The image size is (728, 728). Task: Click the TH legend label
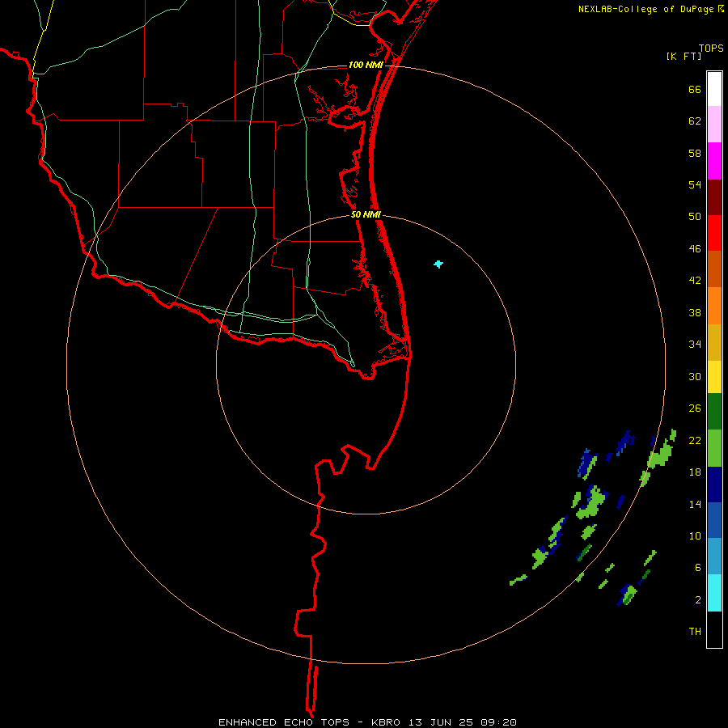695,632
